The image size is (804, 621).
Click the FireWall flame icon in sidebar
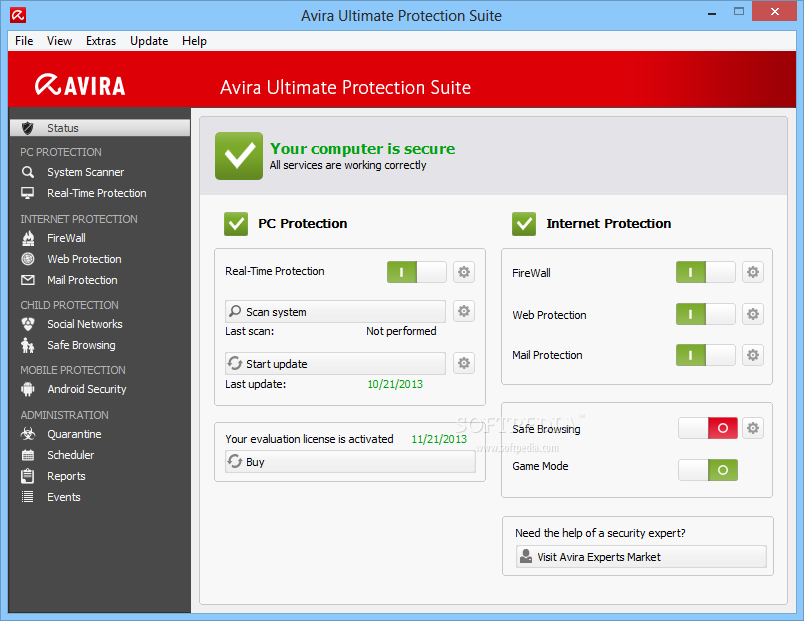pos(28,238)
